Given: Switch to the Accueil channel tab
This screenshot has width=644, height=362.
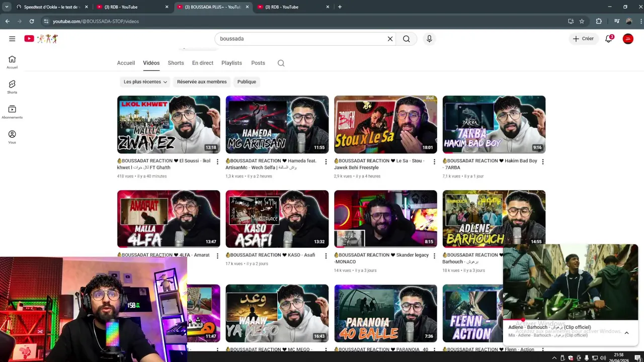Looking at the screenshot, I should click(x=126, y=63).
